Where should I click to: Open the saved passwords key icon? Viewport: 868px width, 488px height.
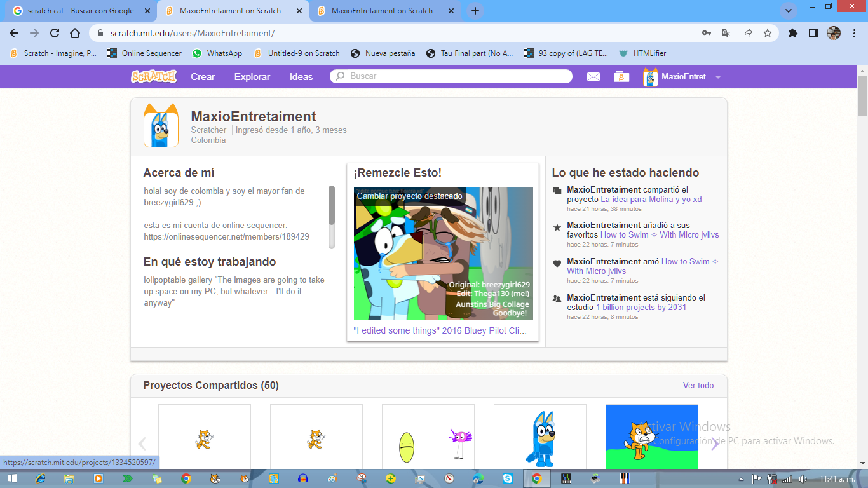707,33
